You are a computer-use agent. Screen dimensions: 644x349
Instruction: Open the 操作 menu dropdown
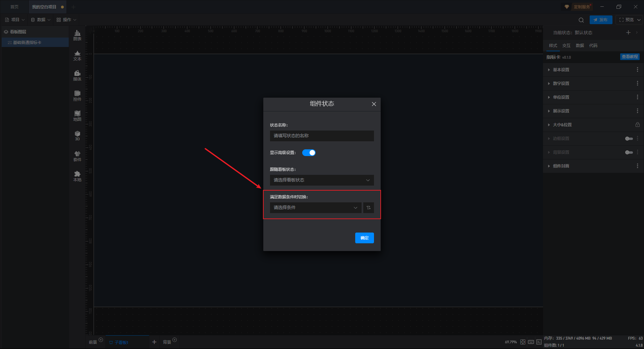(x=66, y=20)
